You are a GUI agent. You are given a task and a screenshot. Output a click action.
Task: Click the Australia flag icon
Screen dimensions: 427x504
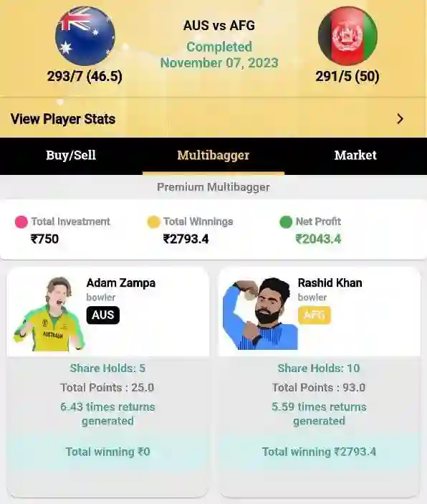click(x=85, y=36)
